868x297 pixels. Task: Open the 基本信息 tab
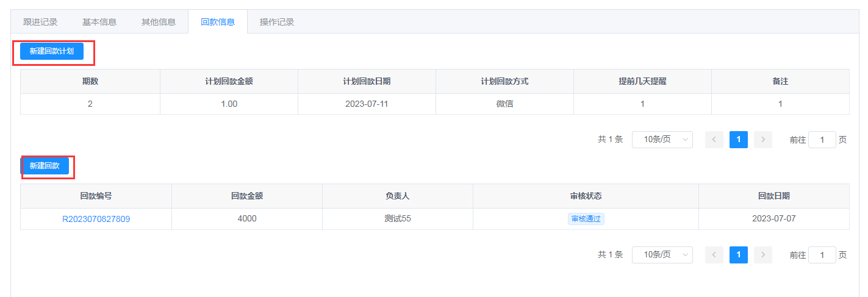click(x=99, y=22)
